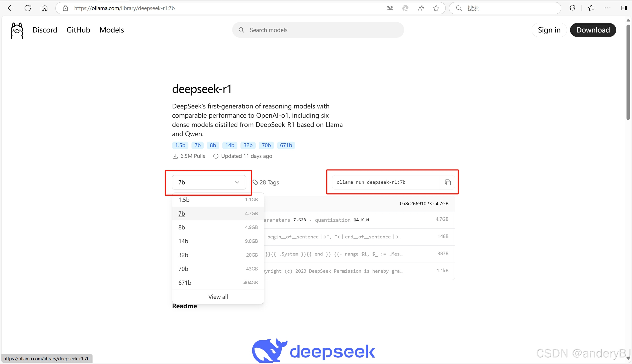Viewport: 632px width, 364px height.
Task: Add page to favorites via the star icon
Action: [436, 8]
